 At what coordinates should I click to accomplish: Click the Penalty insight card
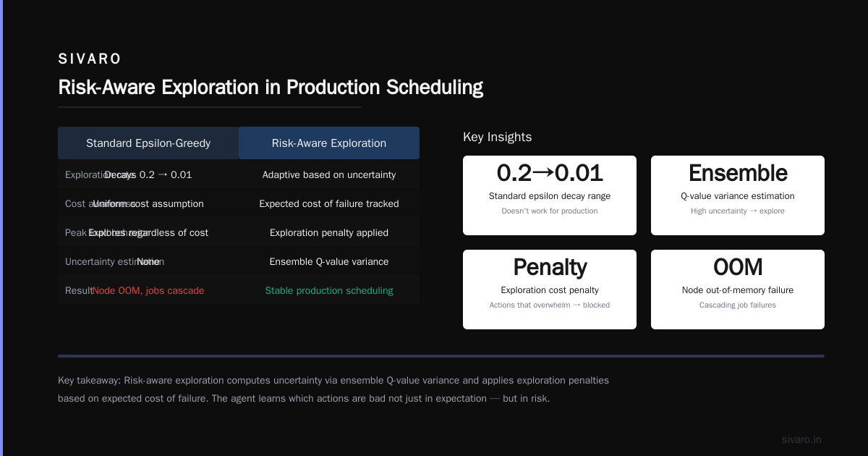point(550,290)
